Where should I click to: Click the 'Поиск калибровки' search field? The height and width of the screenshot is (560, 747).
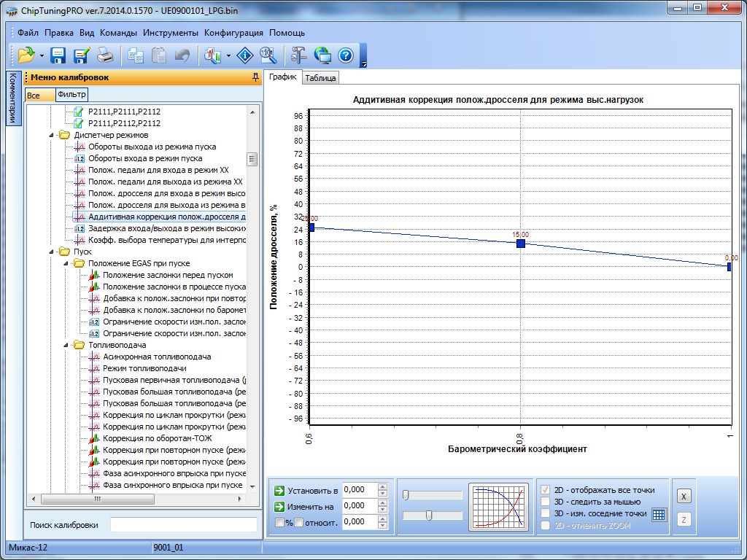coord(183,525)
